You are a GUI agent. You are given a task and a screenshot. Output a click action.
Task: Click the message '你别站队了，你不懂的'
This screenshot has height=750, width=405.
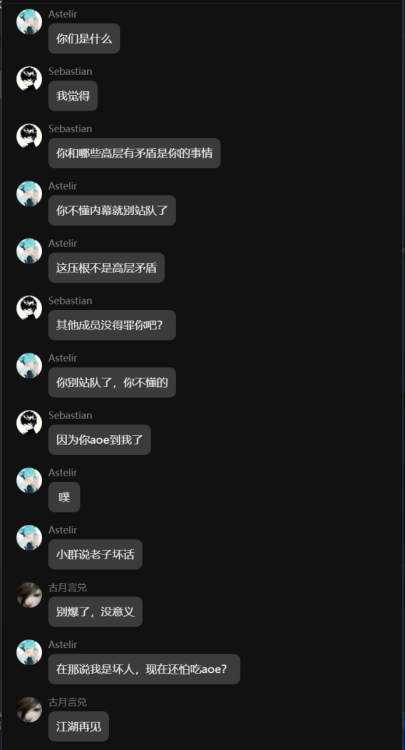(112, 382)
